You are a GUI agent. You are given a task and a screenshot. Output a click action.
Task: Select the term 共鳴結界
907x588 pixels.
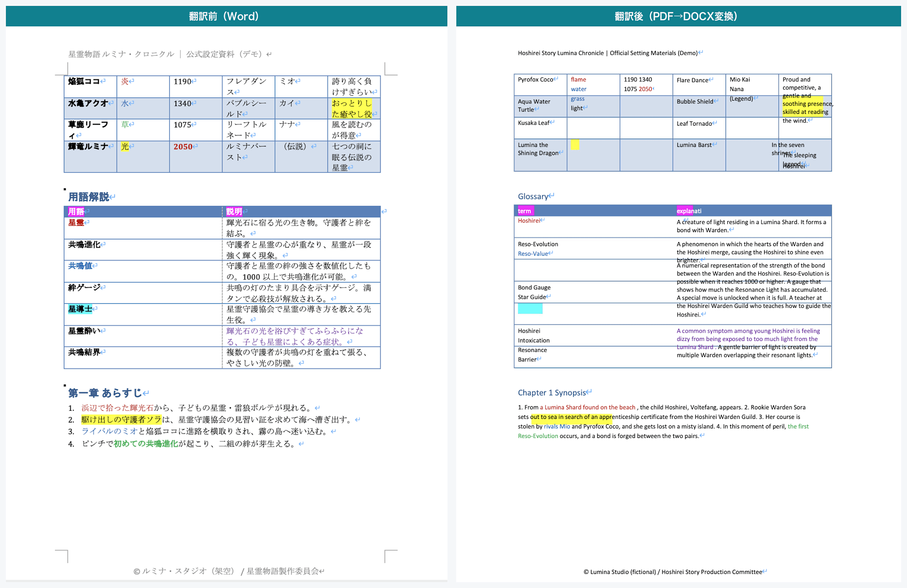pyautogui.click(x=84, y=352)
